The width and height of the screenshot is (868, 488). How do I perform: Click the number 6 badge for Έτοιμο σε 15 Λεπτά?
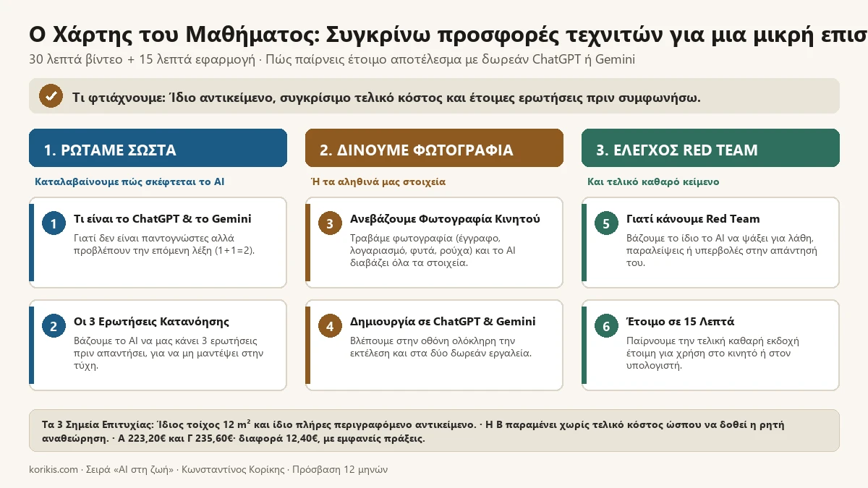pyautogui.click(x=606, y=327)
